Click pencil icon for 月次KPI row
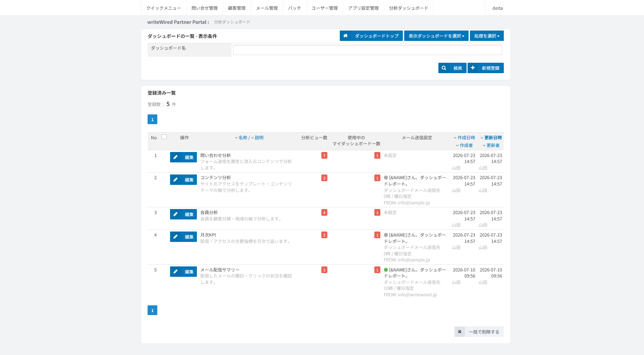Viewport: 644px width, 355px height. [175, 237]
